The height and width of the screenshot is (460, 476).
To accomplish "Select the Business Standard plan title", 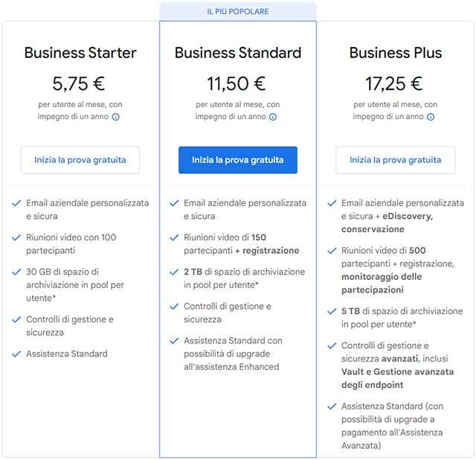I will 238,53.
